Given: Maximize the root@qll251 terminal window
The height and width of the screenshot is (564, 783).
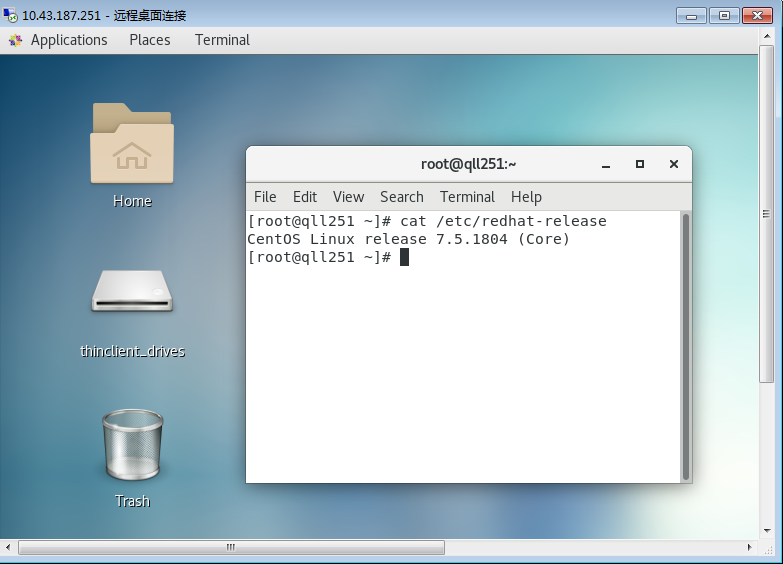Looking at the screenshot, I should pos(640,164).
